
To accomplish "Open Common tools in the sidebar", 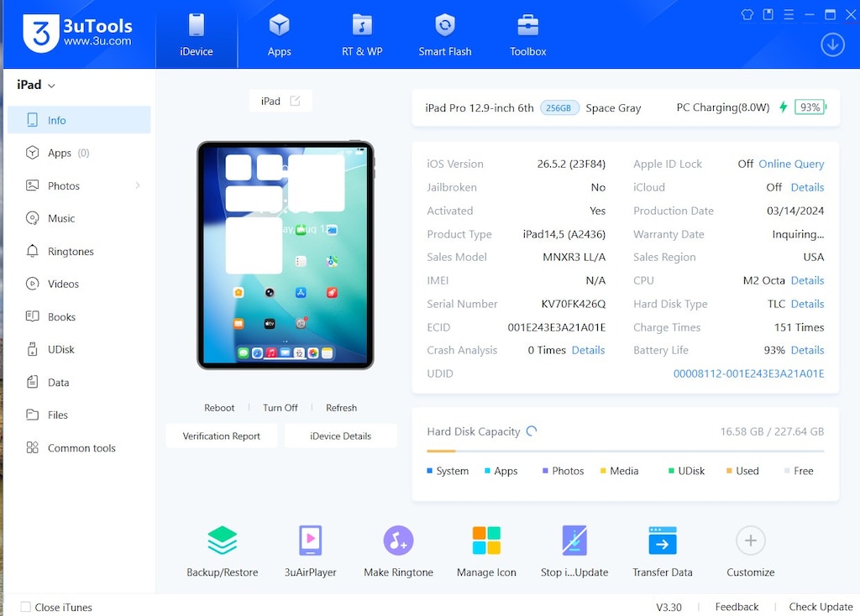I will point(79,448).
